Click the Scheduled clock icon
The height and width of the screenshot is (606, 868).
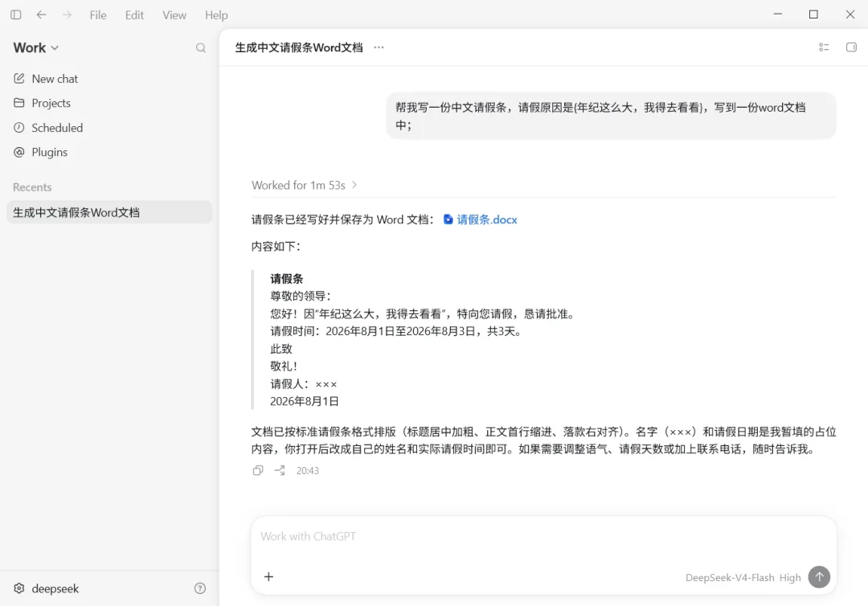18,128
